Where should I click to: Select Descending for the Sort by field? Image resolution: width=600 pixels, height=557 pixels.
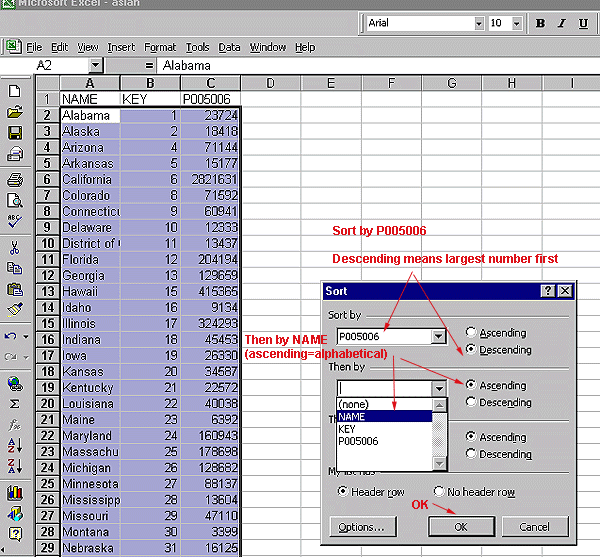pos(471,350)
